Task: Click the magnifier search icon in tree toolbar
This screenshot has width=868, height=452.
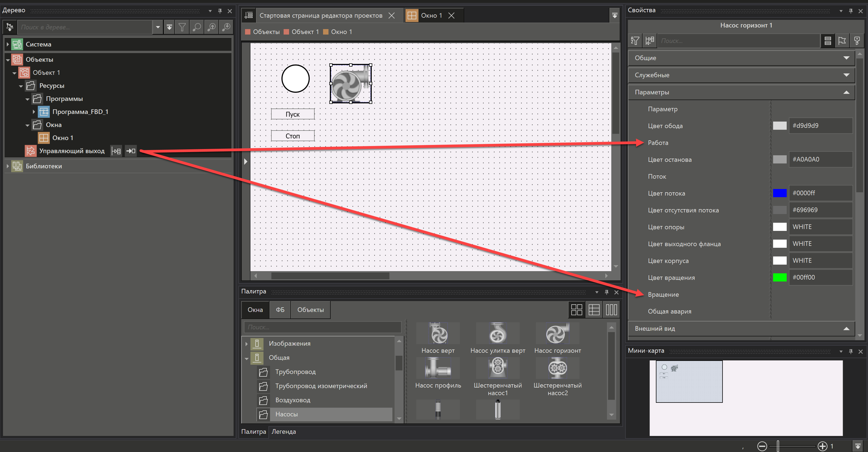Action: [197, 27]
